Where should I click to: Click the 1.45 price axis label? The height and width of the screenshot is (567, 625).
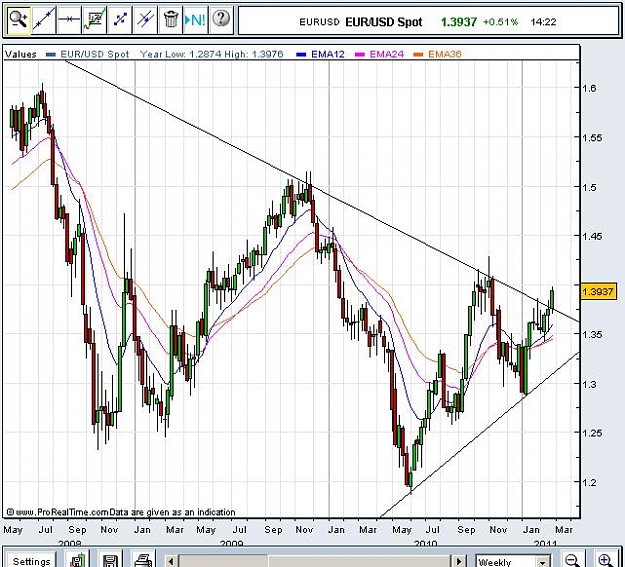click(x=592, y=236)
